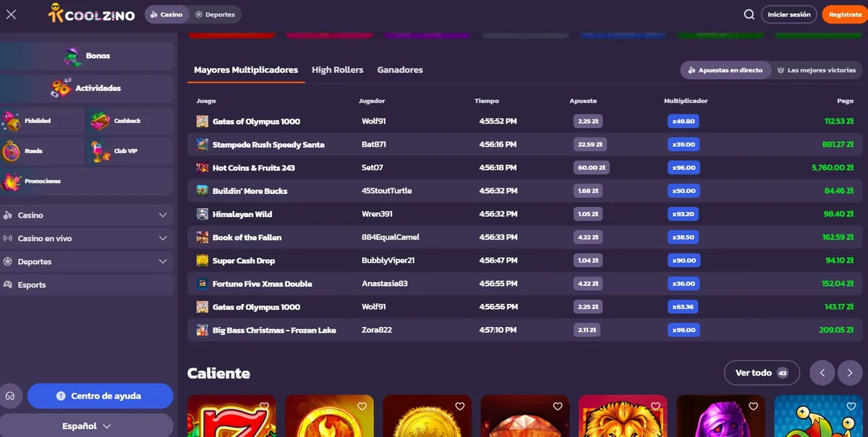
Task: Close the sidebar with X icon
Action: click(11, 14)
